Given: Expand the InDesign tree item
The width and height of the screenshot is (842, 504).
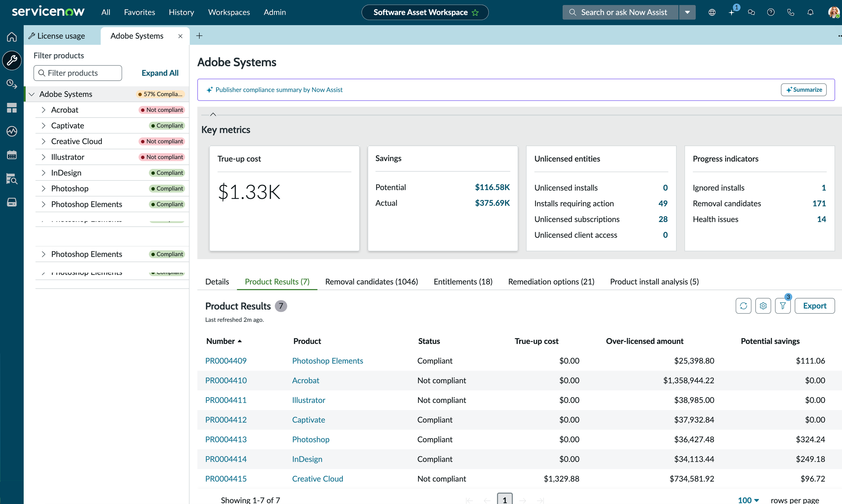Looking at the screenshot, I should (43, 173).
